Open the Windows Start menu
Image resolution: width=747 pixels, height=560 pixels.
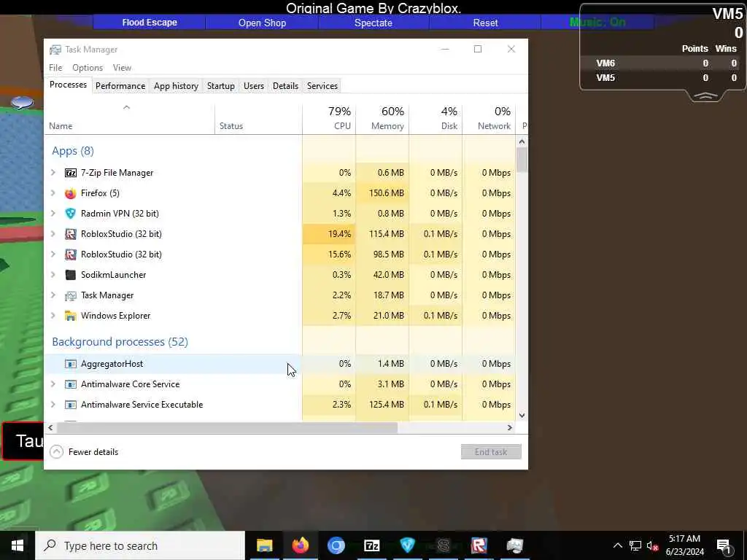[x=18, y=545]
